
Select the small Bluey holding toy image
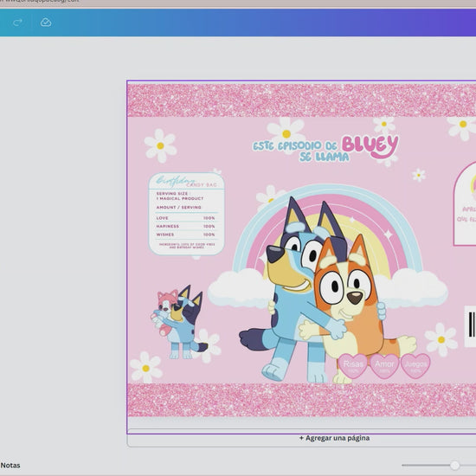click(180, 322)
